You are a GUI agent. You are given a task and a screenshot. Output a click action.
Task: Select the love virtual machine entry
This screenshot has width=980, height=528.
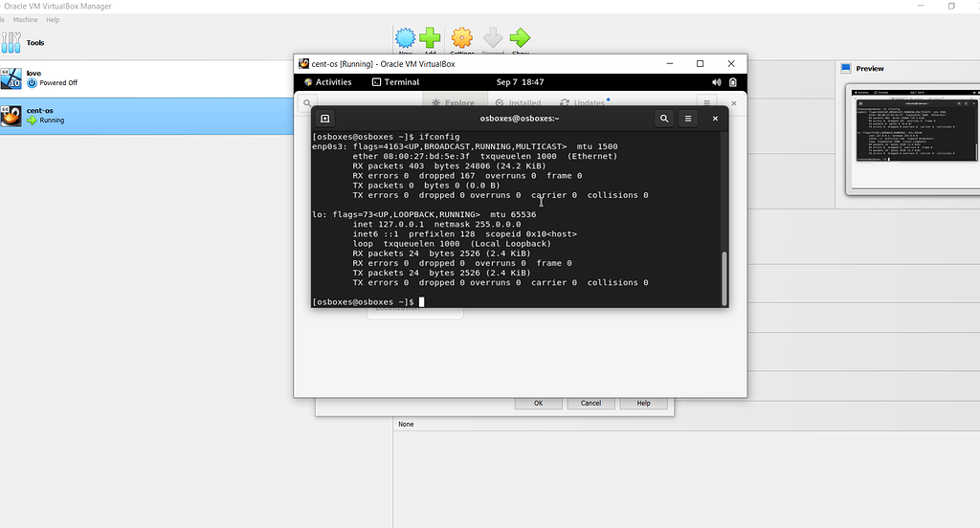(146, 78)
